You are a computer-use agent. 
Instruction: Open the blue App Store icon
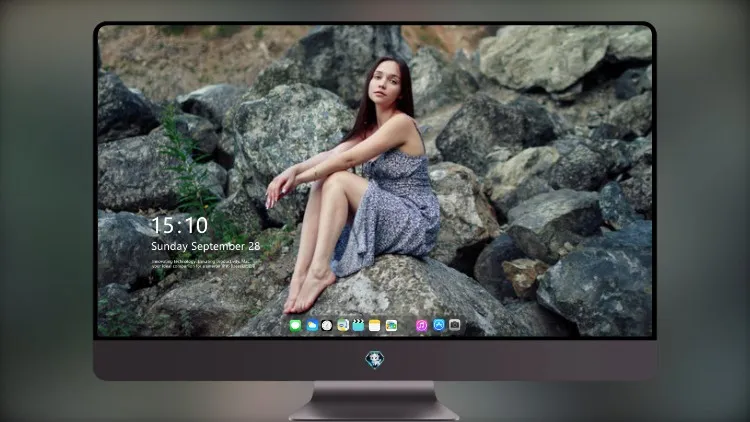pos(439,325)
